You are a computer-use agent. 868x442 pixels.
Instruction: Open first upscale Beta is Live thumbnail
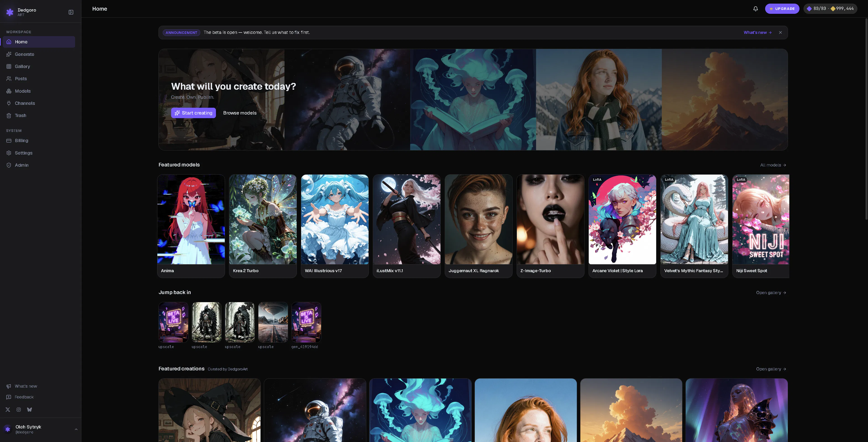(x=174, y=322)
